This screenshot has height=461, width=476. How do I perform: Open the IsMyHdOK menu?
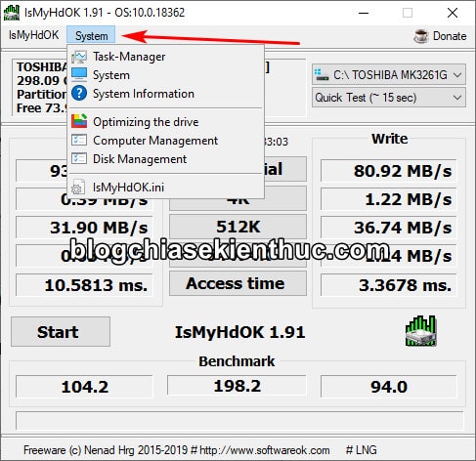(x=33, y=35)
